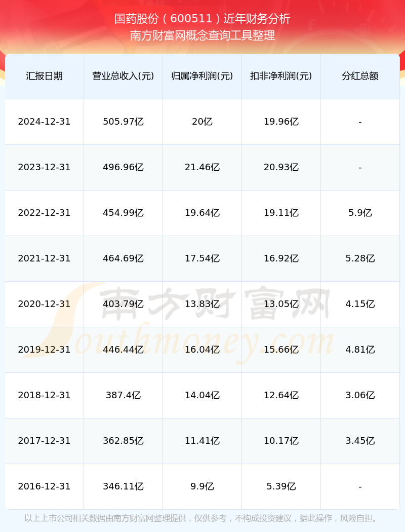405x532 pixels.
Task: Click the net profit value 19.64亿
Action: point(202,213)
